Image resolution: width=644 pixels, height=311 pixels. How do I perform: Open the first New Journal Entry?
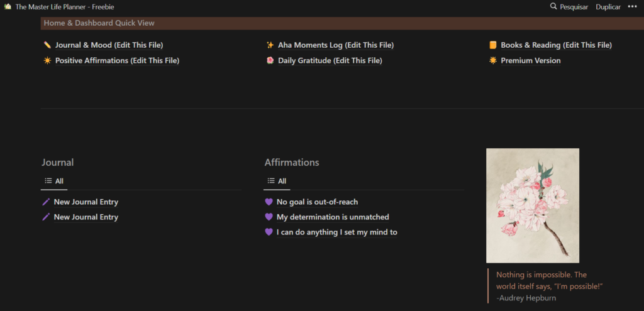(x=86, y=202)
